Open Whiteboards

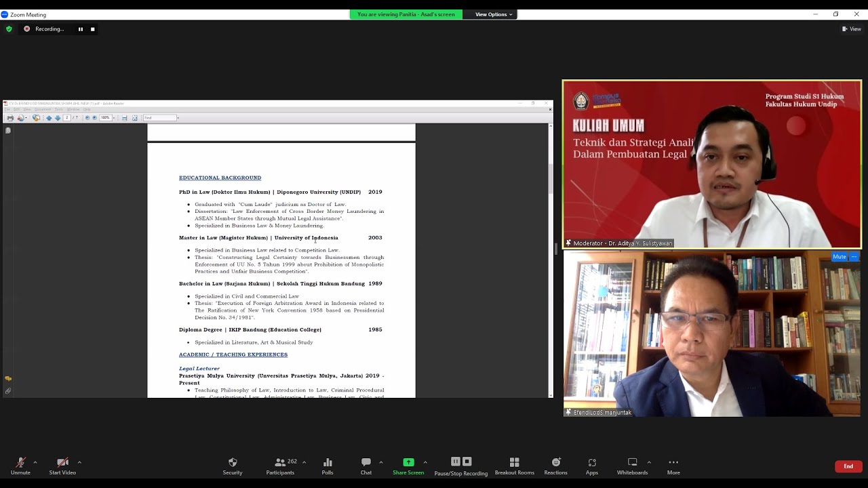click(633, 466)
